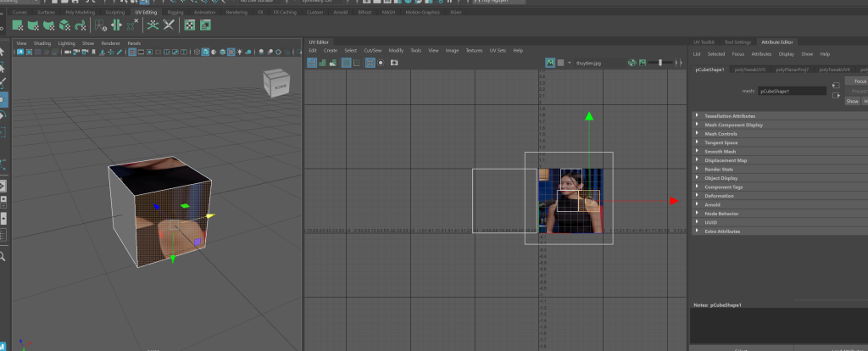
Task: Click the Show button in Attribute Editor
Action: click(x=852, y=100)
